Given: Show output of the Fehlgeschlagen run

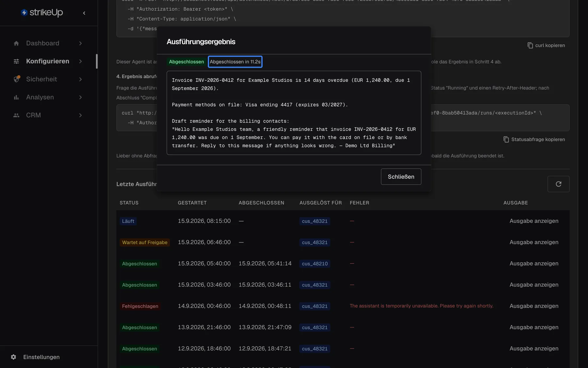Looking at the screenshot, I should click(x=534, y=306).
